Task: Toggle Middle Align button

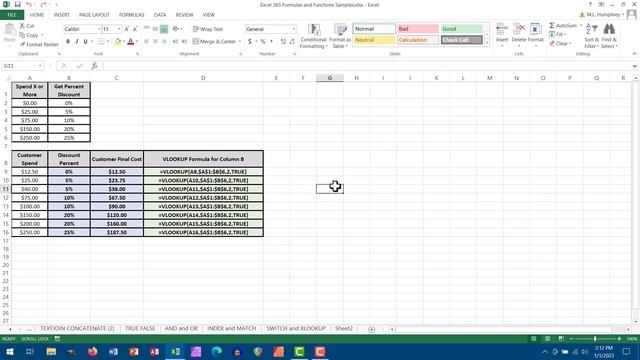Action: point(155,29)
